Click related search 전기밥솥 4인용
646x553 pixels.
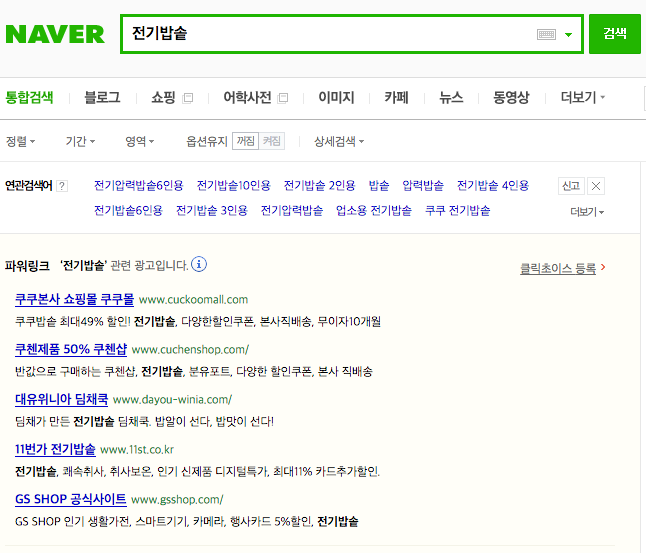493,185
